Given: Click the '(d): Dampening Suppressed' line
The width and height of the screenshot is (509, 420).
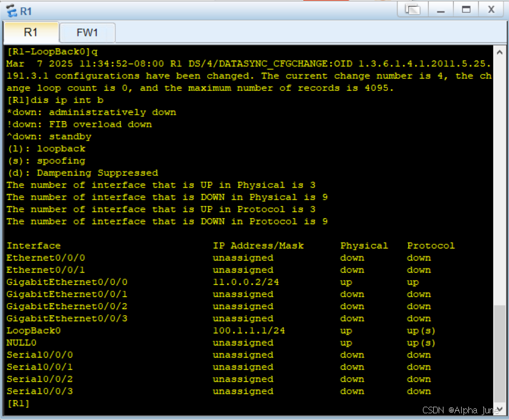Looking at the screenshot, I should tap(83, 173).
